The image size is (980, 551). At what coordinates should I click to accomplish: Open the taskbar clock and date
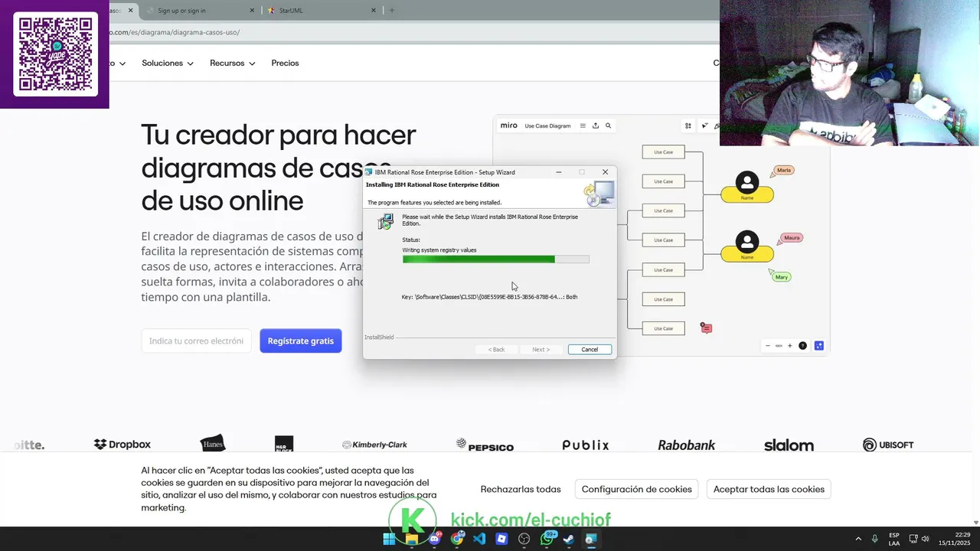click(955, 539)
